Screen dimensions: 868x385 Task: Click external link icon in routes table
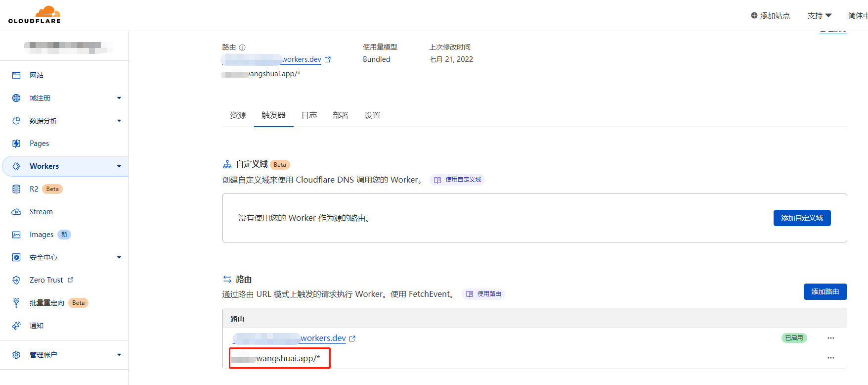pyautogui.click(x=352, y=338)
